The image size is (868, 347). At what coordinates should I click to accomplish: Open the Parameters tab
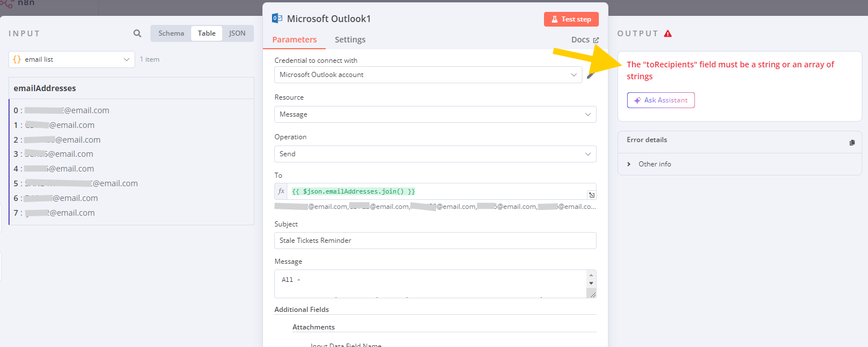(294, 40)
